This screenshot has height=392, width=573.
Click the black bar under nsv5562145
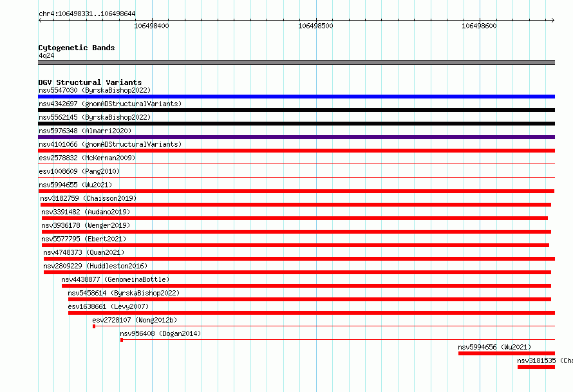pyautogui.click(x=296, y=124)
